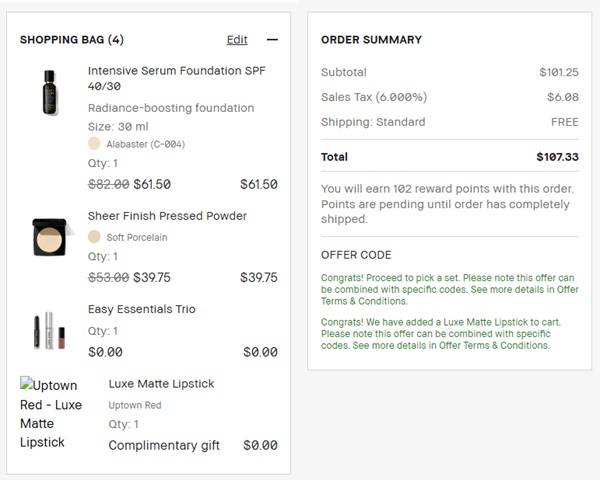This screenshot has width=600, height=480.
Task: Select the Alabaster (C-004) color swatch
Action: pos(95,144)
